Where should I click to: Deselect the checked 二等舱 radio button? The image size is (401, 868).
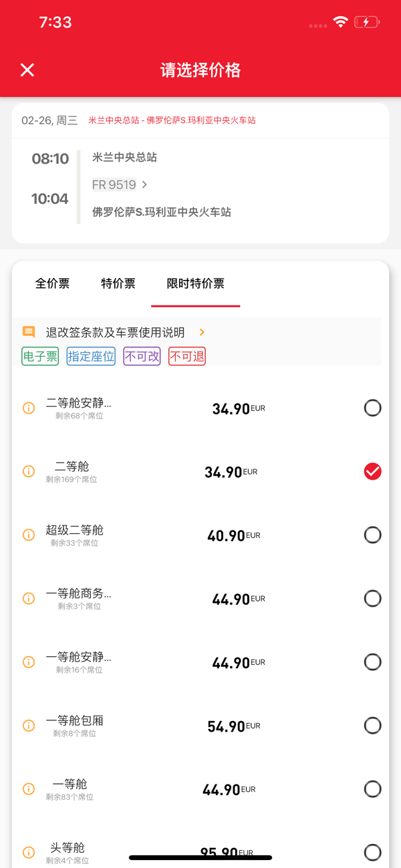tap(372, 472)
